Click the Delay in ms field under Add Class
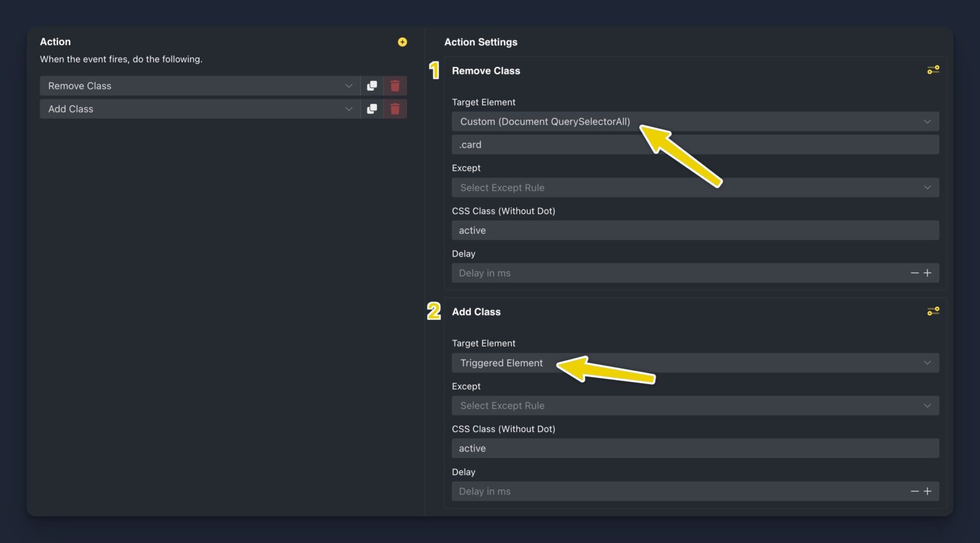Viewport: 980px width, 543px height. click(676, 491)
